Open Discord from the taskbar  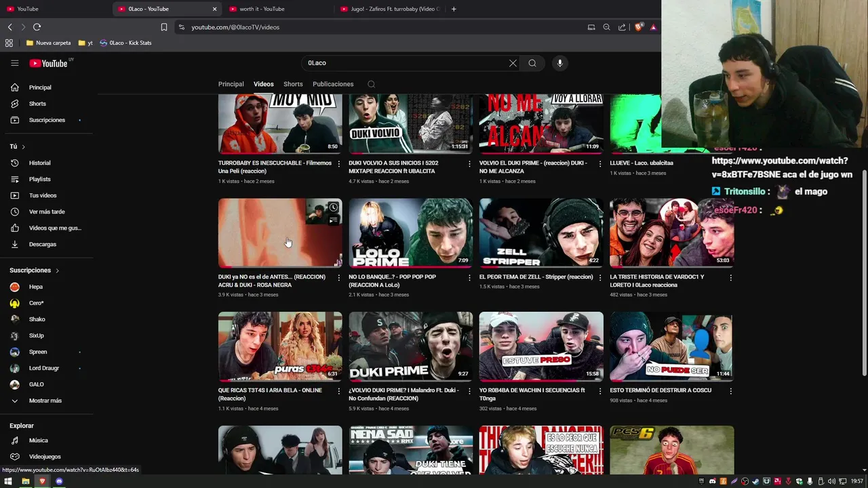pyautogui.click(x=59, y=481)
